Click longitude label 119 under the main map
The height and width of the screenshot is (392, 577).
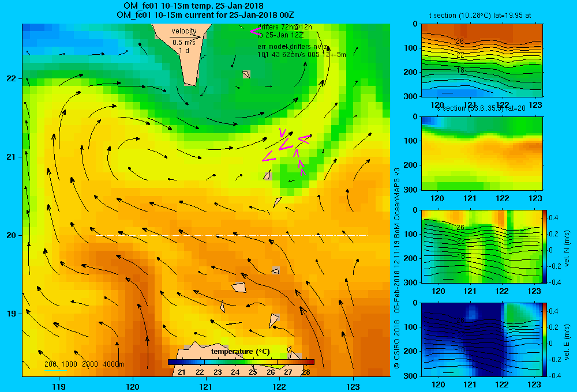point(59,386)
